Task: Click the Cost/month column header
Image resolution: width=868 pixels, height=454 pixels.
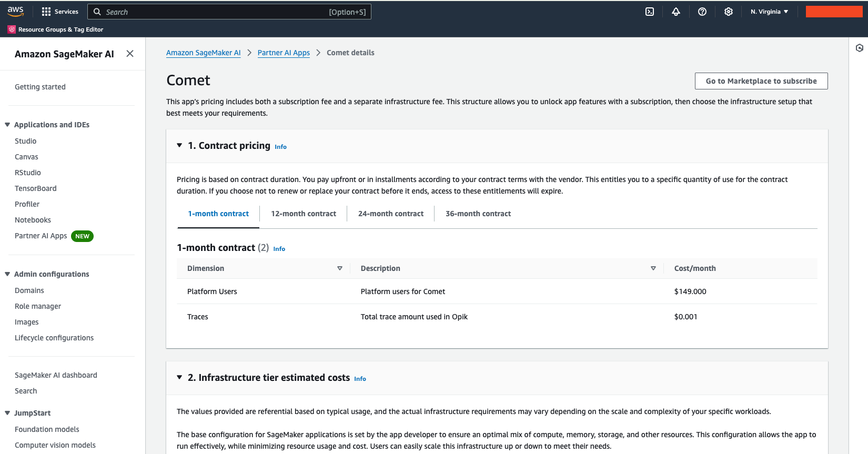Action: (695, 268)
